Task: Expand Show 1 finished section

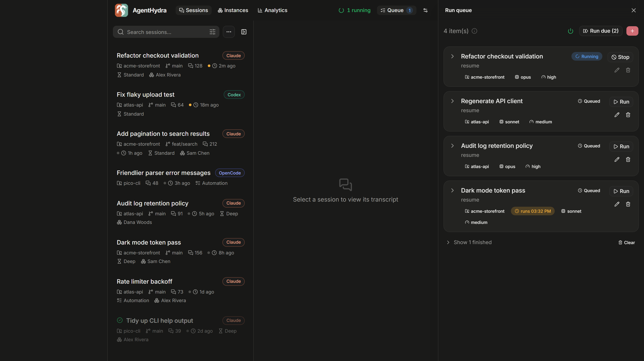Action: pos(469,242)
